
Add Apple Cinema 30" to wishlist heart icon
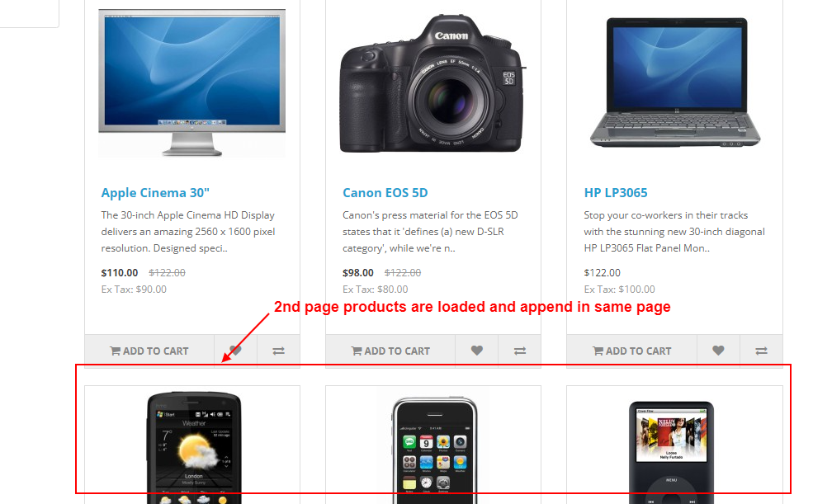(x=235, y=351)
